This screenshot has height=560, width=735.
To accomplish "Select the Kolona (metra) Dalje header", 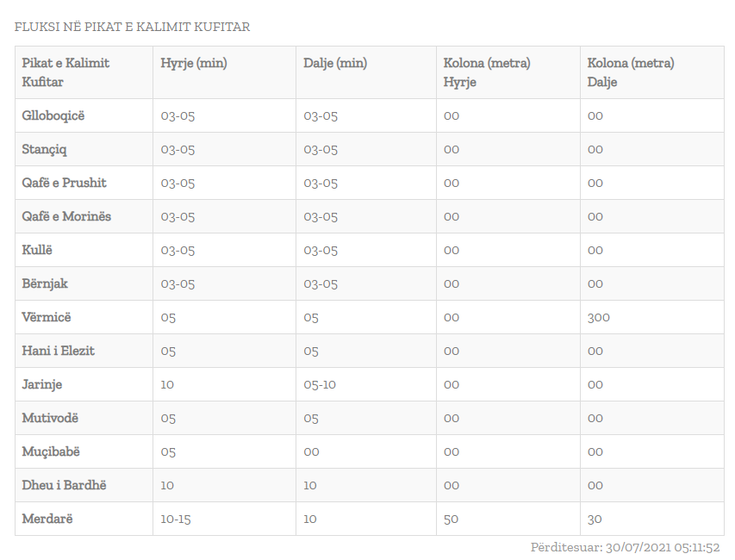I will pyautogui.click(x=631, y=72).
